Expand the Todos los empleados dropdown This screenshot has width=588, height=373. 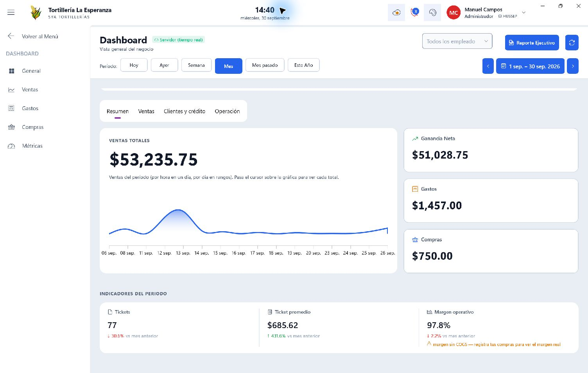(457, 41)
